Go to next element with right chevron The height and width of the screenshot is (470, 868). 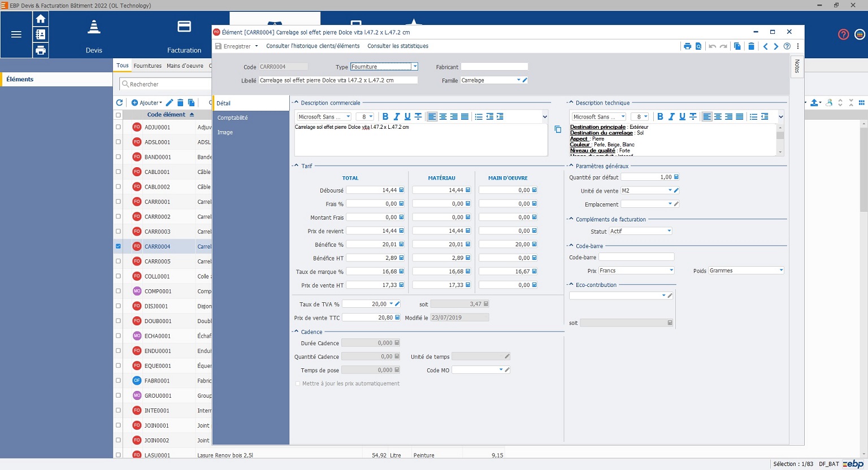point(776,46)
